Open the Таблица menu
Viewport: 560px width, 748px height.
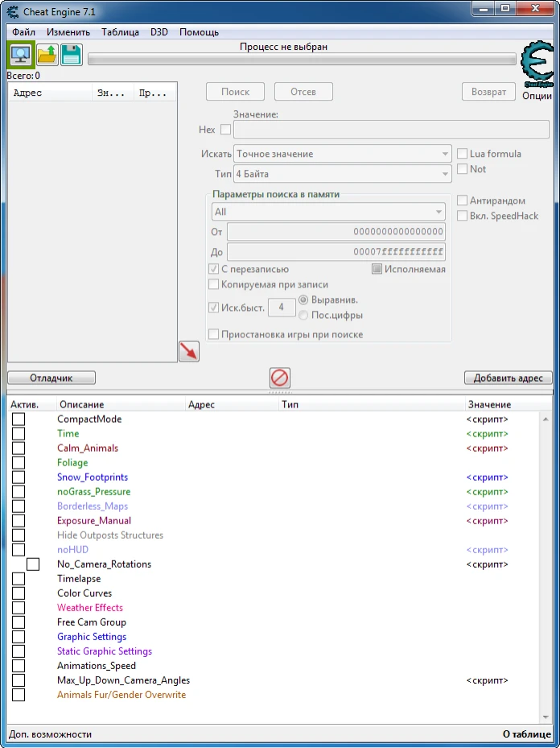click(x=120, y=32)
